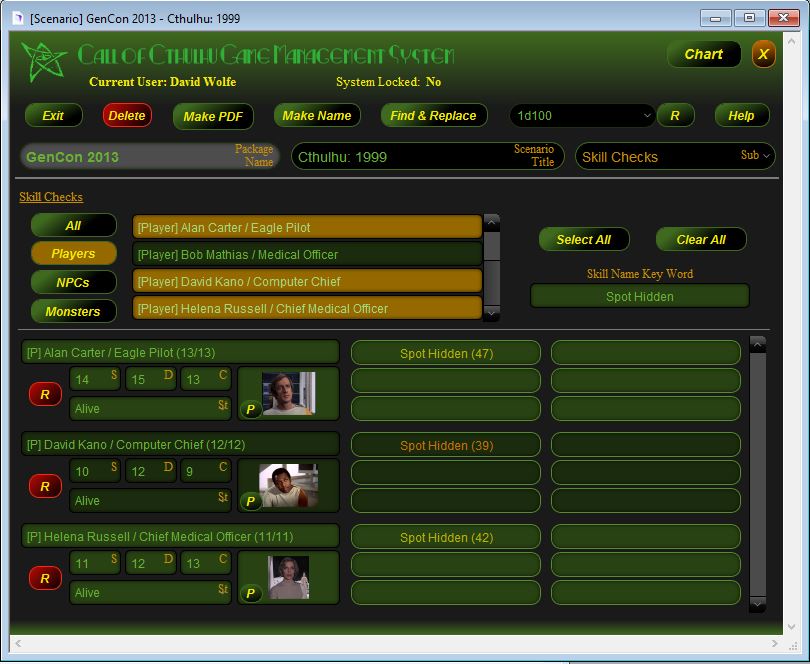Click the Exit button
Screen dimensions: 810x664
[53, 115]
